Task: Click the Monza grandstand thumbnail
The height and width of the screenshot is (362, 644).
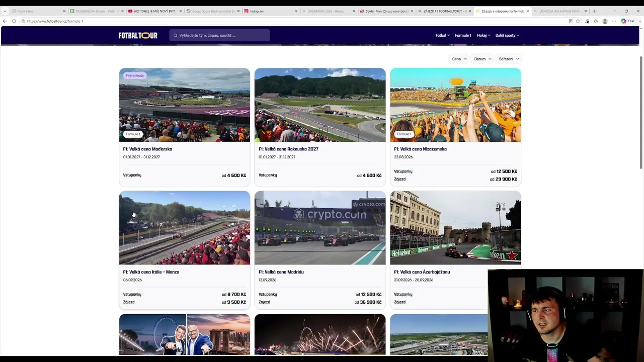Action: tap(185, 228)
